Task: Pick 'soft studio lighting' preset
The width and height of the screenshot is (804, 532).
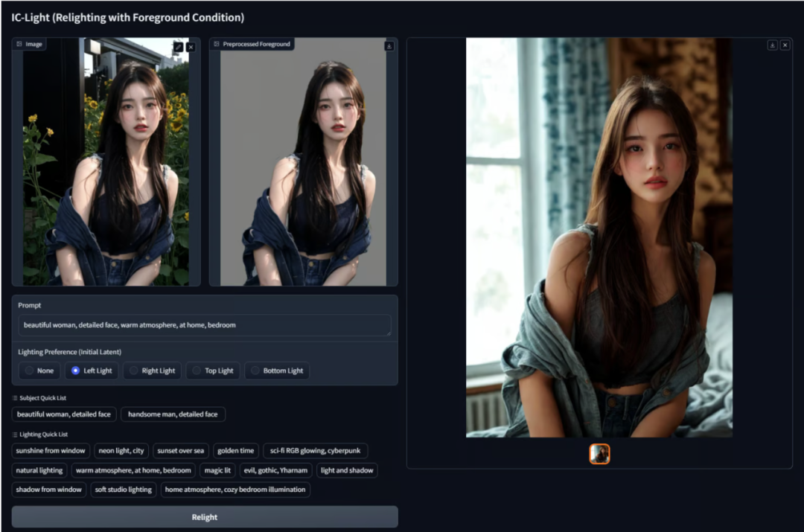Action: (124, 490)
